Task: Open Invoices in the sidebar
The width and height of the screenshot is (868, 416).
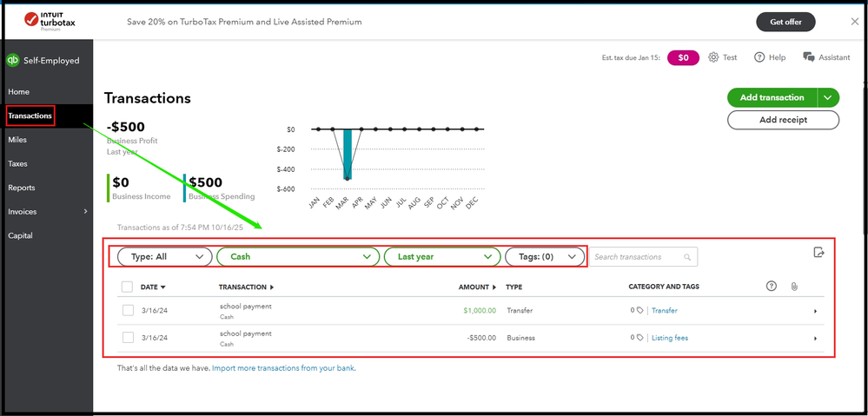Action: click(x=22, y=211)
